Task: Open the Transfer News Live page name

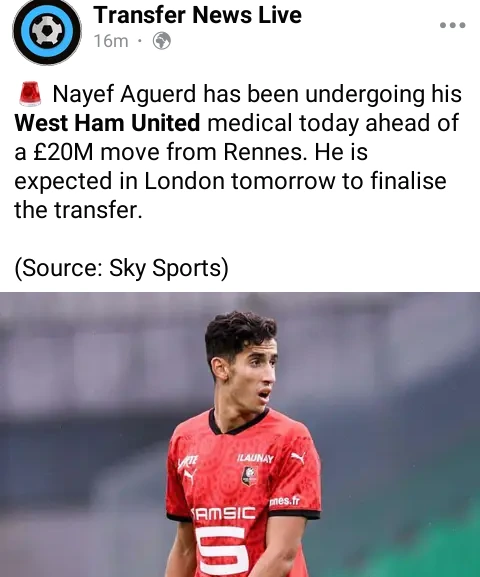Action: click(198, 15)
